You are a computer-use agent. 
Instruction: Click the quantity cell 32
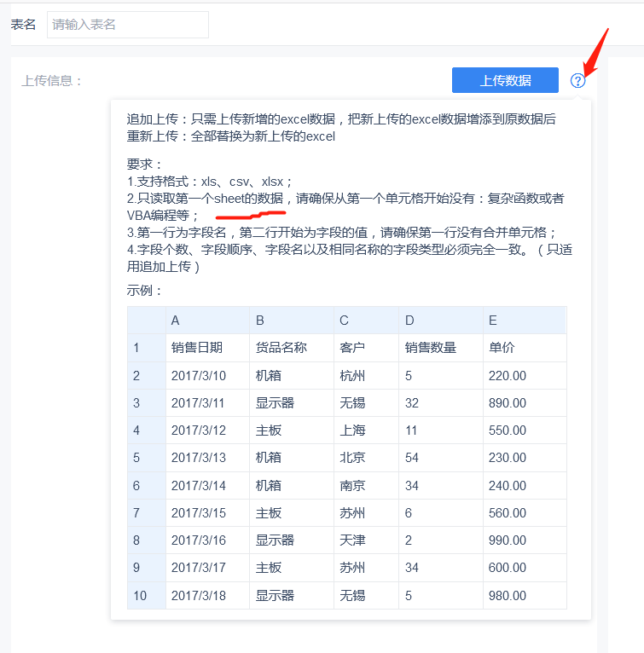tap(441, 403)
